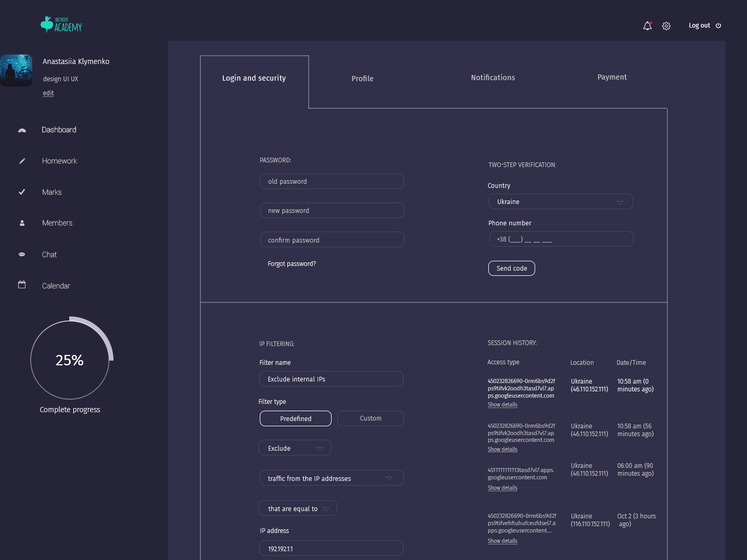
Task: Open the Country dropdown showing Ukraine
Action: coord(561,201)
